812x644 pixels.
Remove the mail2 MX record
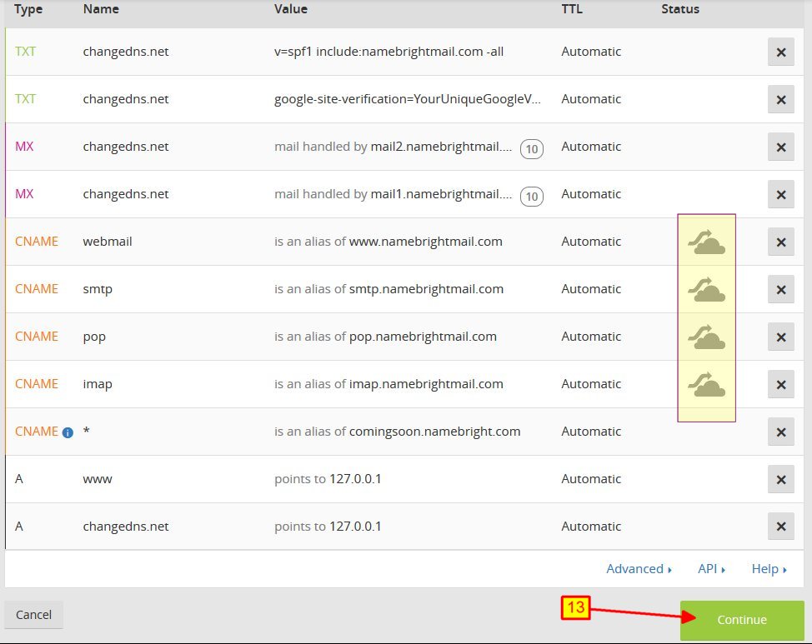[780, 147]
